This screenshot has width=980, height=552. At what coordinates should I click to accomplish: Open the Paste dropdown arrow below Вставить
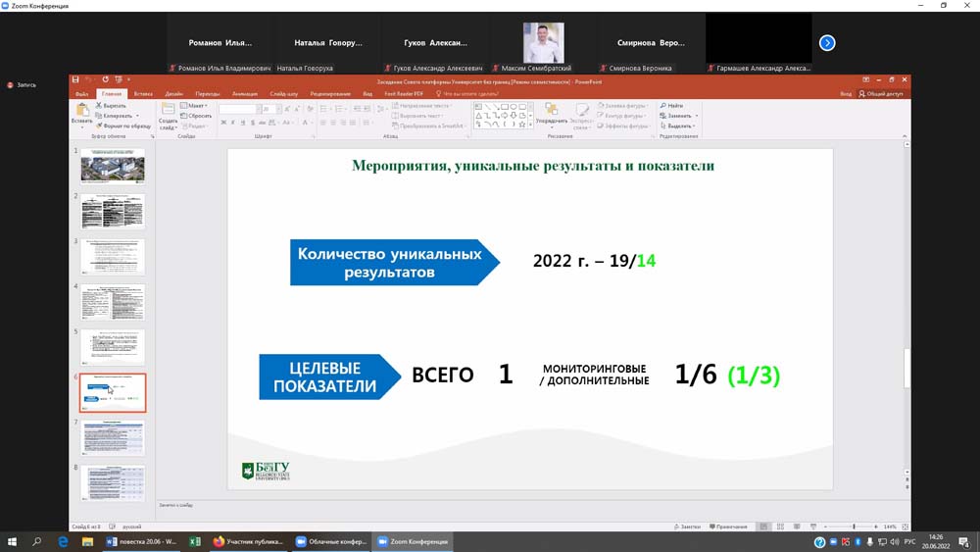[82, 127]
